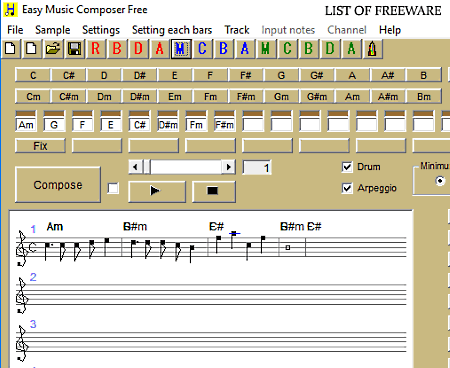
Task: Click the blue B toolbar icon
Action: [x=224, y=49]
